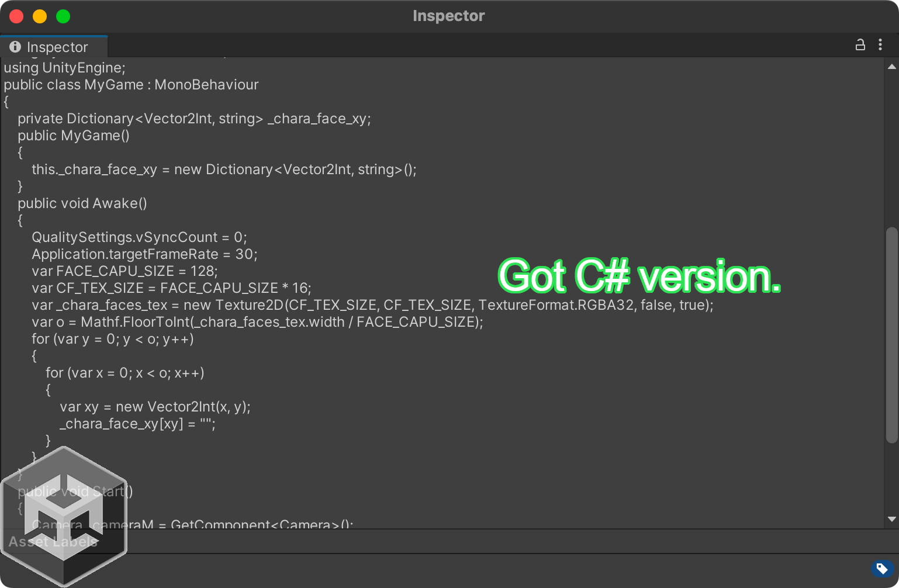The image size is (899, 588).
Task: Select the padlock icon next to the kebab menu
Action: (860, 45)
